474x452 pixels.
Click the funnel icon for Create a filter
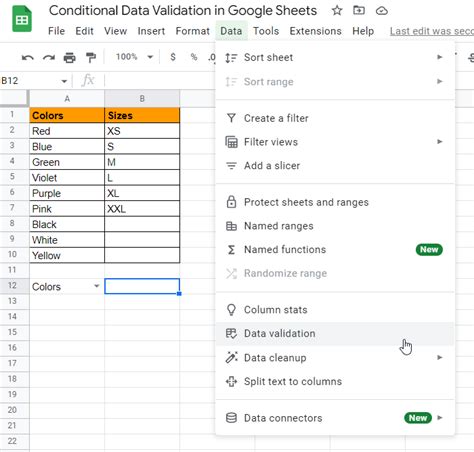[x=231, y=118]
